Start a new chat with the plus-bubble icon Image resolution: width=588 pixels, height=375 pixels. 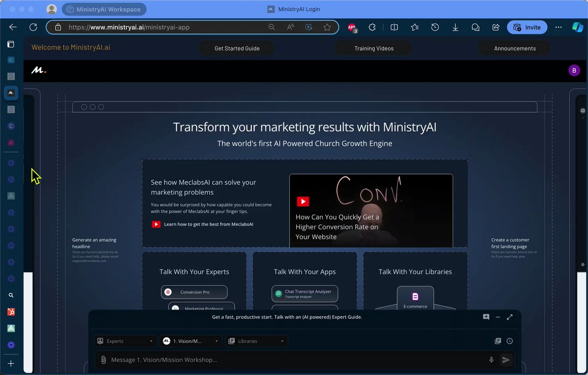(x=486, y=317)
